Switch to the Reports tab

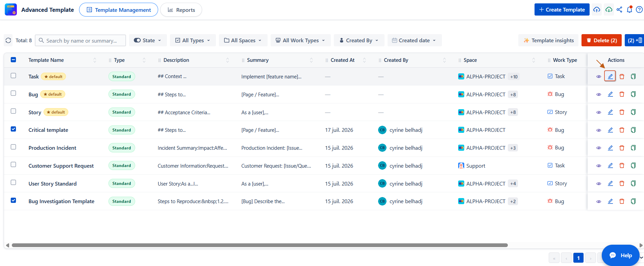[x=181, y=10]
